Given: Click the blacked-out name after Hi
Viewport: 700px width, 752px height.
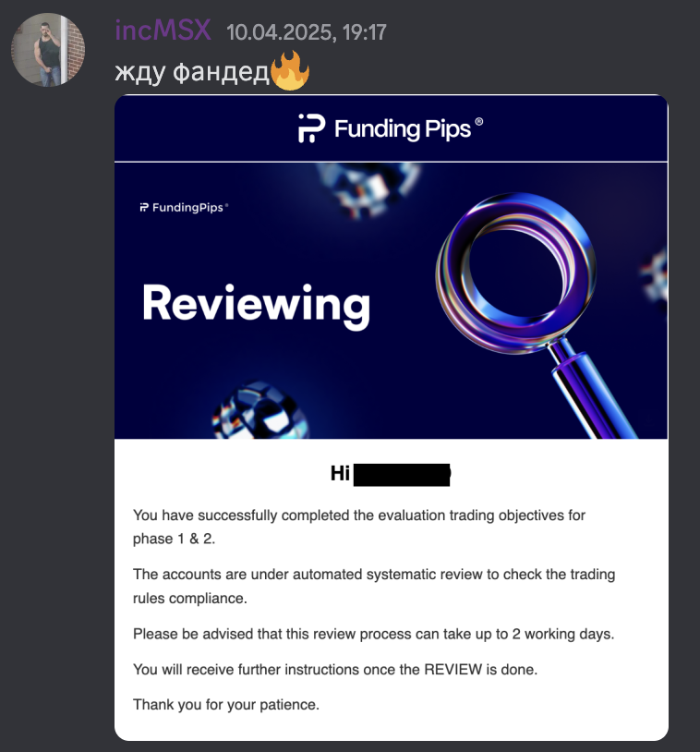Looking at the screenshot, I should pos(402,475).
